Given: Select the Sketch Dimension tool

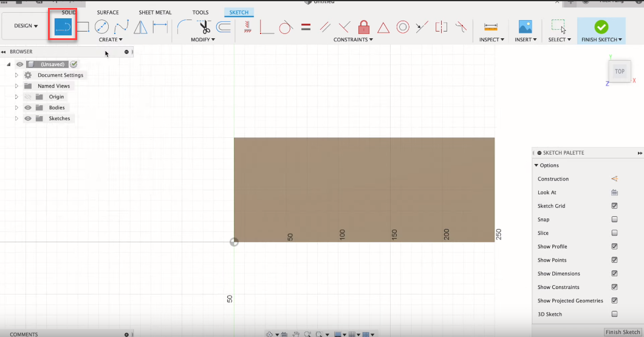Looking at the screenshot, I should 160,27.
